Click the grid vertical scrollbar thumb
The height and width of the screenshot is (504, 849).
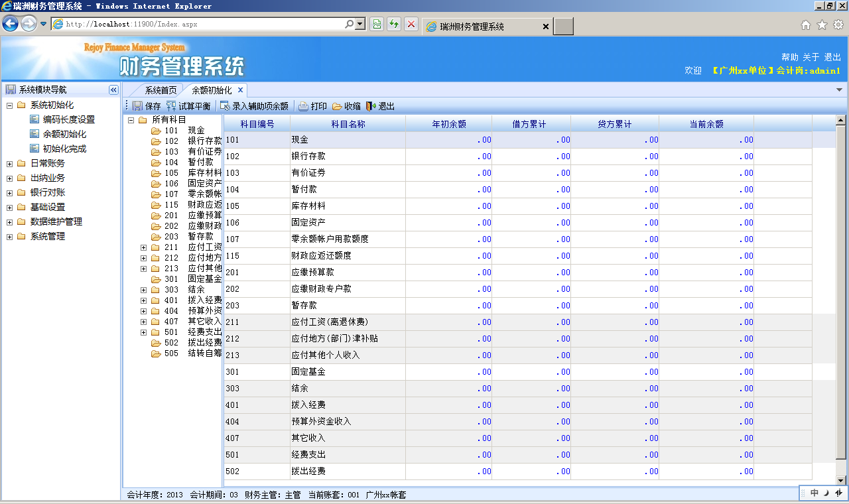click(x=841, y=292)
